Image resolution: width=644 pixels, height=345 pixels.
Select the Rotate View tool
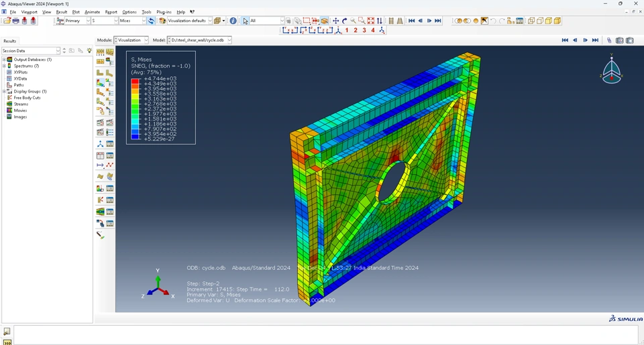coord(345,21)
